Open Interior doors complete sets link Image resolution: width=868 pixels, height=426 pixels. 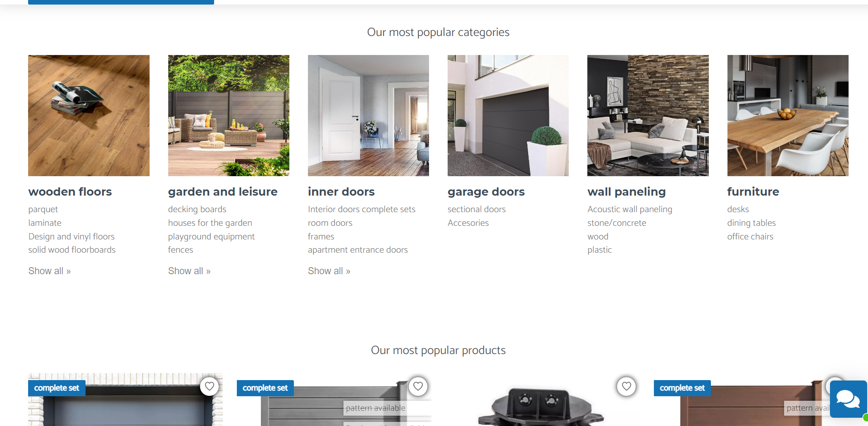pos(362,209)
